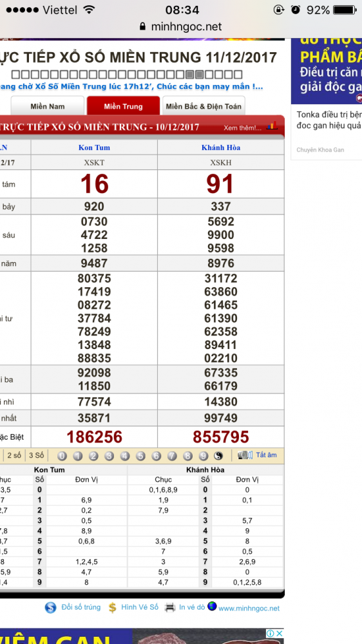Viewport: 362px width, 644px height.
Task: Switch to 2 số digit view
Action: pos(14,455)
